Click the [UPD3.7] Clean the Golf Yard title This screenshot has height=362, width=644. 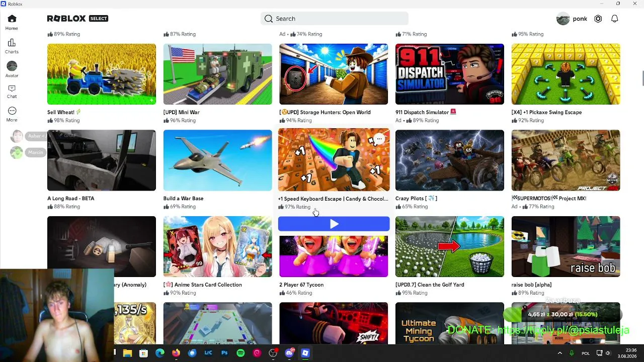(x=430, y=285)
